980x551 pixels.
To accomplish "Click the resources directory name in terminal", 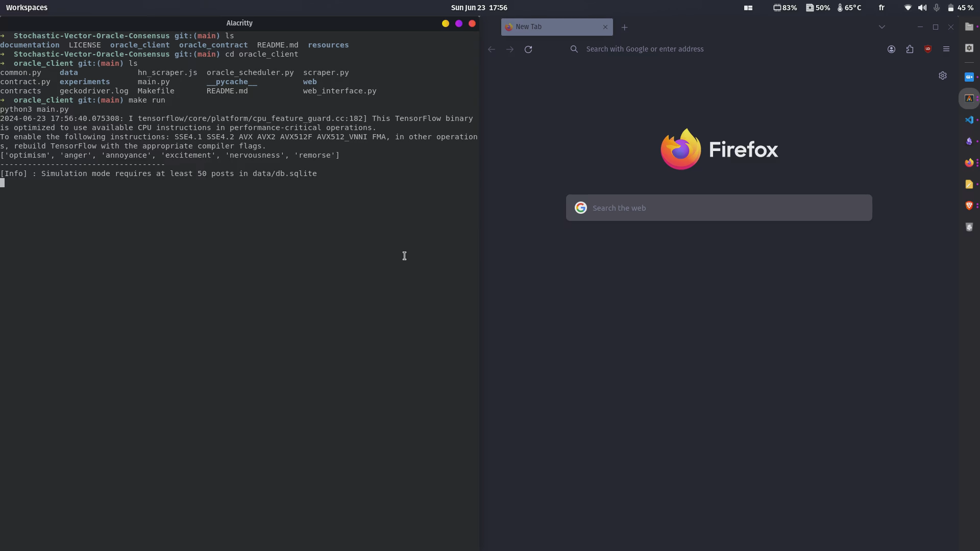I will pos(328,45).
